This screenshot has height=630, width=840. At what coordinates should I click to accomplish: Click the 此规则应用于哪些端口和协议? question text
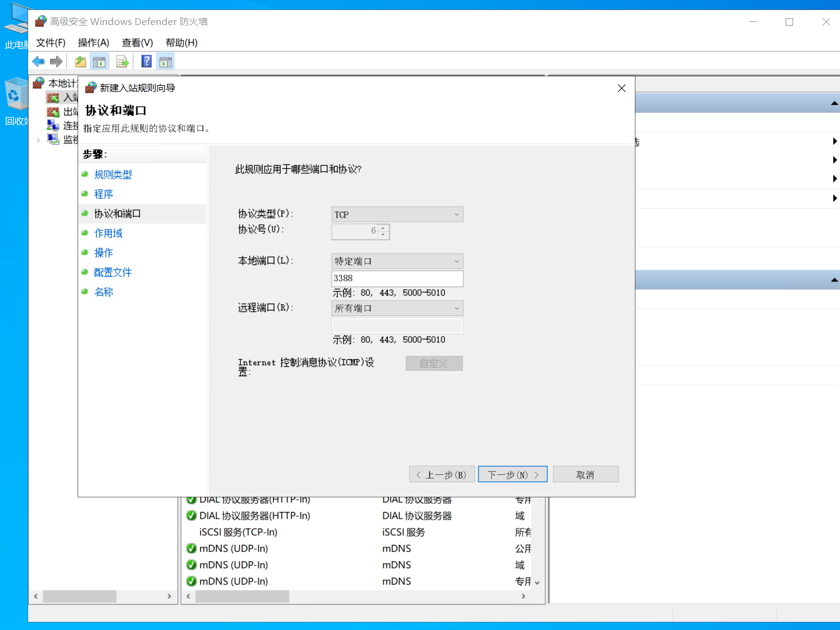(298, 170)
